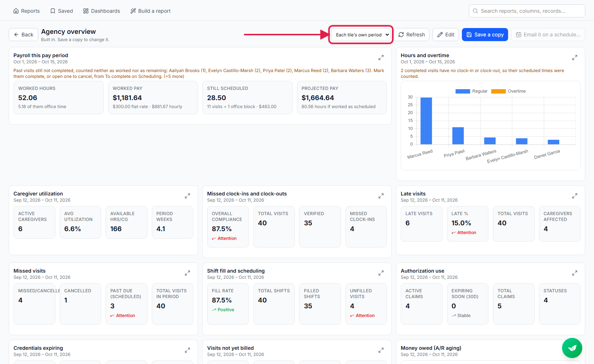Expand the Hours and overtime tile

click(575, 58)
